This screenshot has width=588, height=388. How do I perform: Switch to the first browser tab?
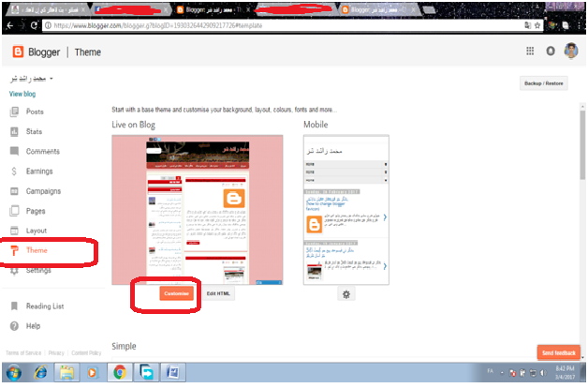(x=48, y=9)
